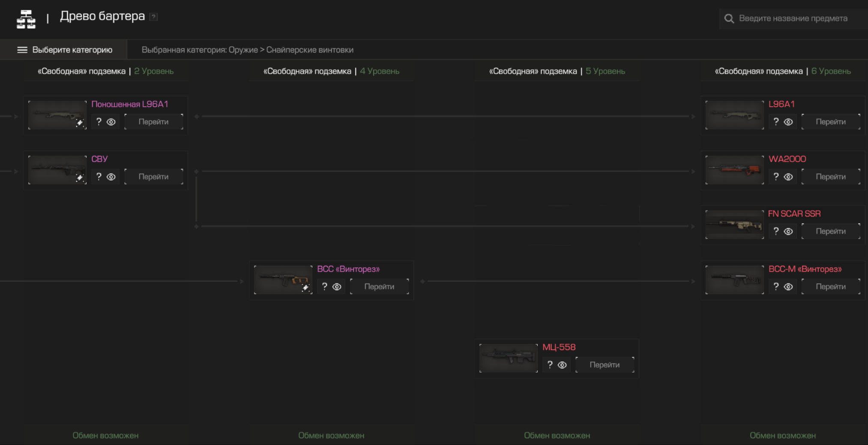Image resolution: width=868 pixels, height=445 pixels.
Task: Click the search magnifier icon
Action: pos(729,18)
